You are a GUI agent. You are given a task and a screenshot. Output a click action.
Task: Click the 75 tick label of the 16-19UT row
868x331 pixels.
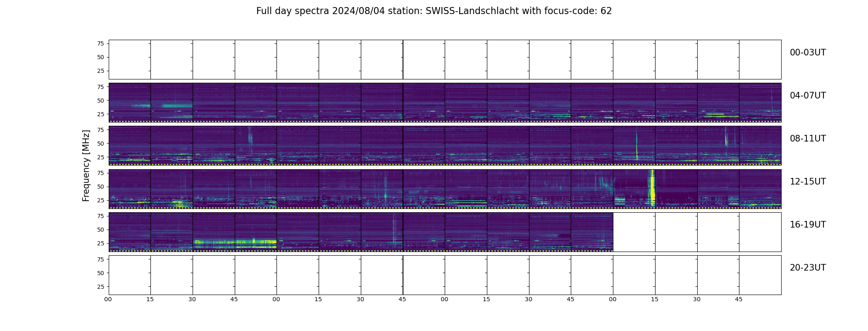pyautogui.click(x=100, y=216)
